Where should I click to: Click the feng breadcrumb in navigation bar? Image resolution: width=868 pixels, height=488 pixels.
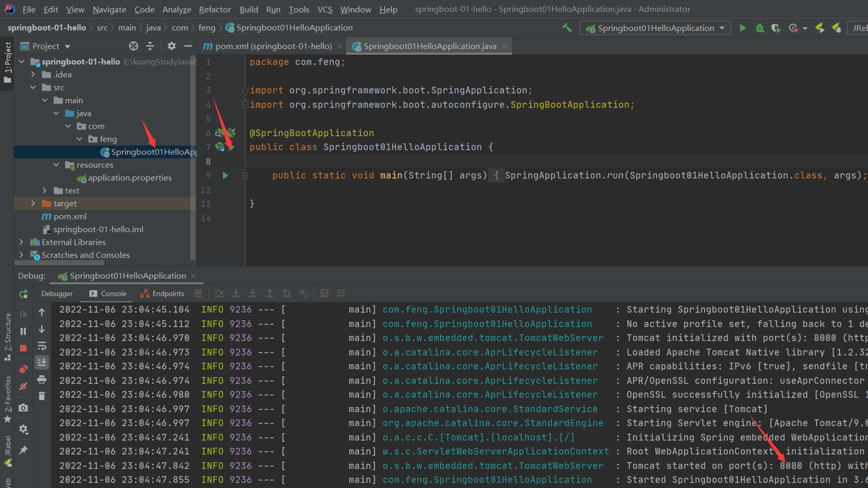(x=207, y=28)
